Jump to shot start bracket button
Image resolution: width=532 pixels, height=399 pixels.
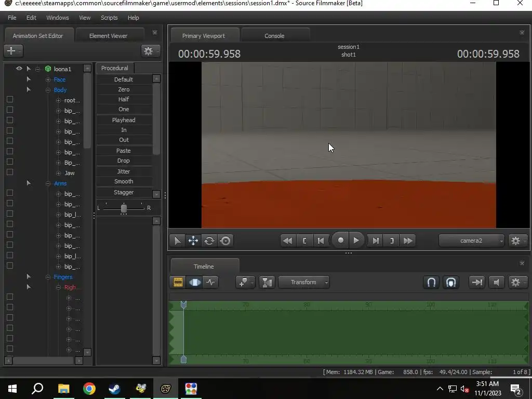tap(304, 241)
